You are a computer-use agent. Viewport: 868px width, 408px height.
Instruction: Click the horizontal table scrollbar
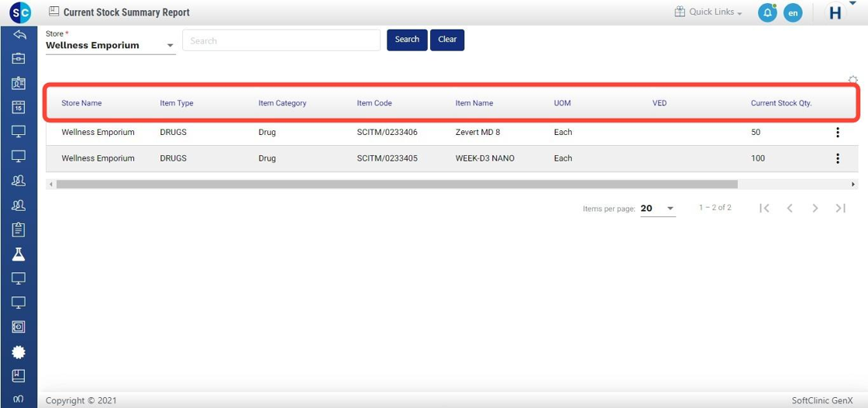pyautogui.click(x=397, y=185)
